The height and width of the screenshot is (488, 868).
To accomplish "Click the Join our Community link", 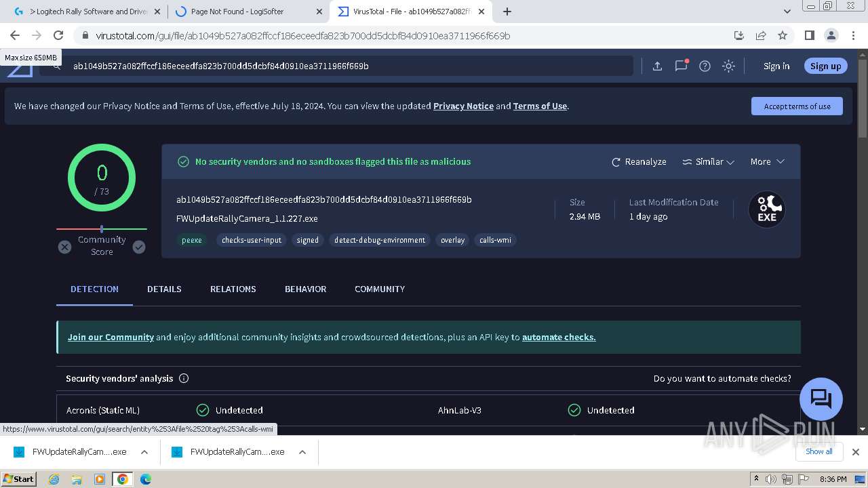I will point(111,337).
